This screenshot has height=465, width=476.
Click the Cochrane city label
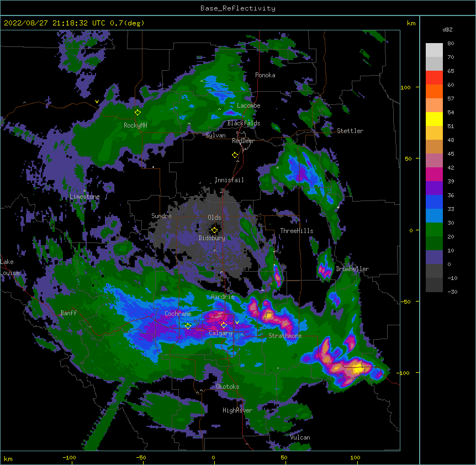click(x=178, y=314)
